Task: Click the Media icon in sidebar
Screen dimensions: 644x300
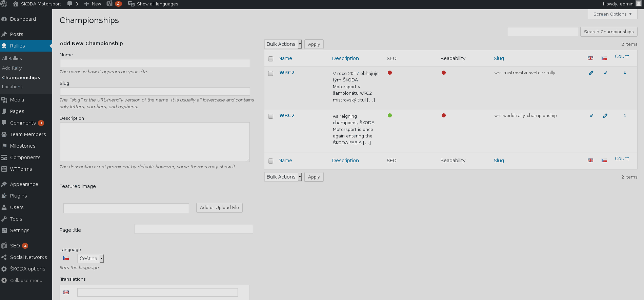Action: [x=4, y=100]
